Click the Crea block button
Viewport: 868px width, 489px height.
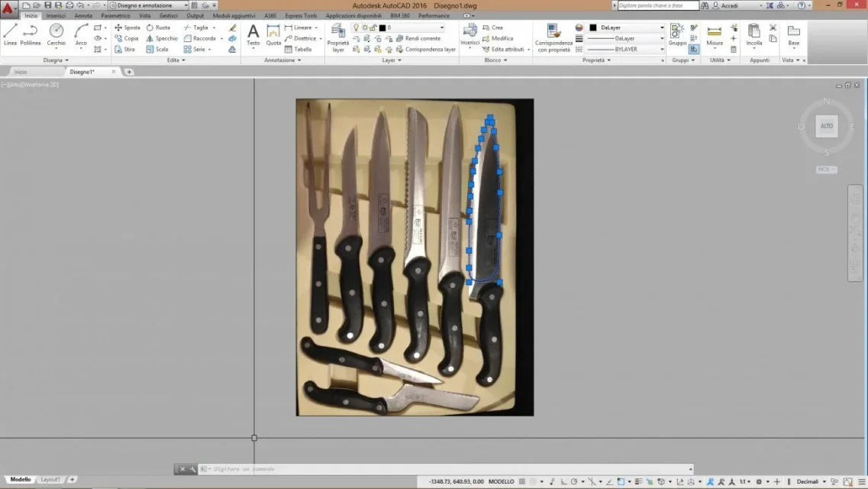(x=492, y=28)
